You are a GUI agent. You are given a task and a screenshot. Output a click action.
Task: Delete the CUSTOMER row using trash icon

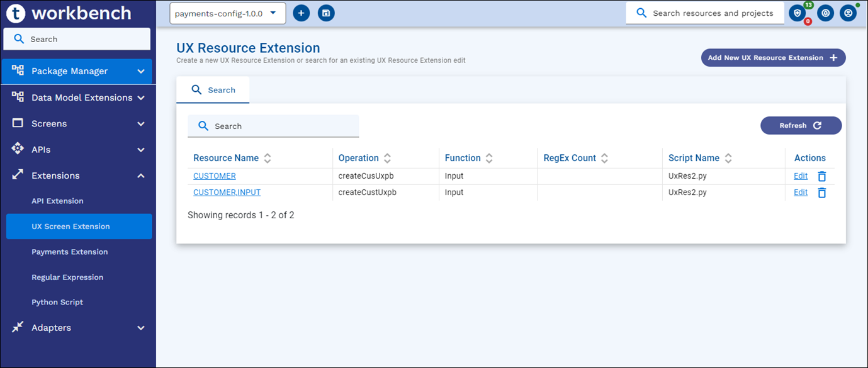pos(821,176)
